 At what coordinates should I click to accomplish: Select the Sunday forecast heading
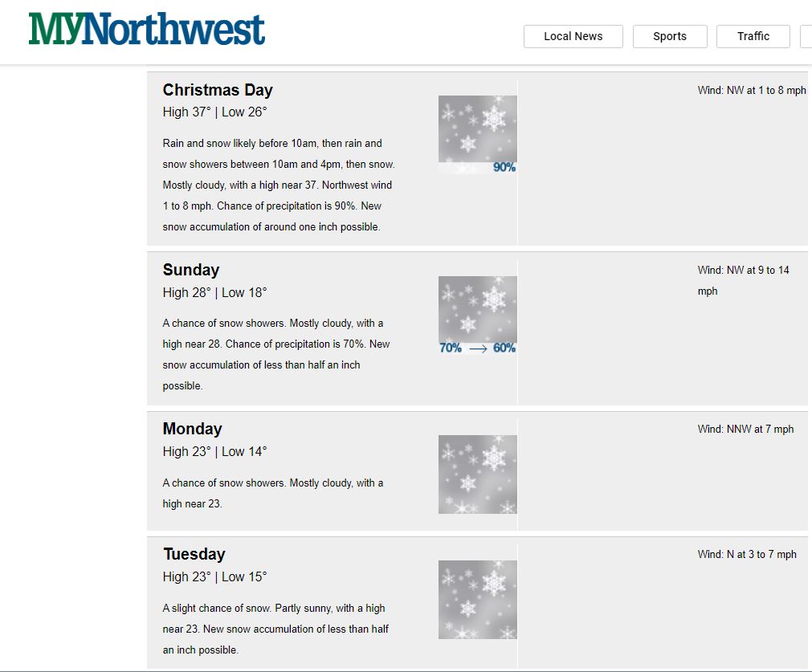(191, 270)
